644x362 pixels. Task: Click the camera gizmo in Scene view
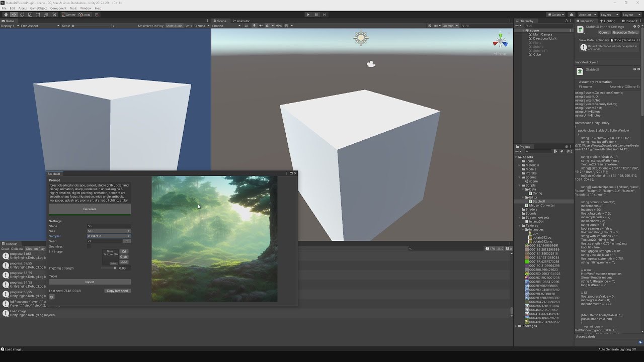coord(371,64)
